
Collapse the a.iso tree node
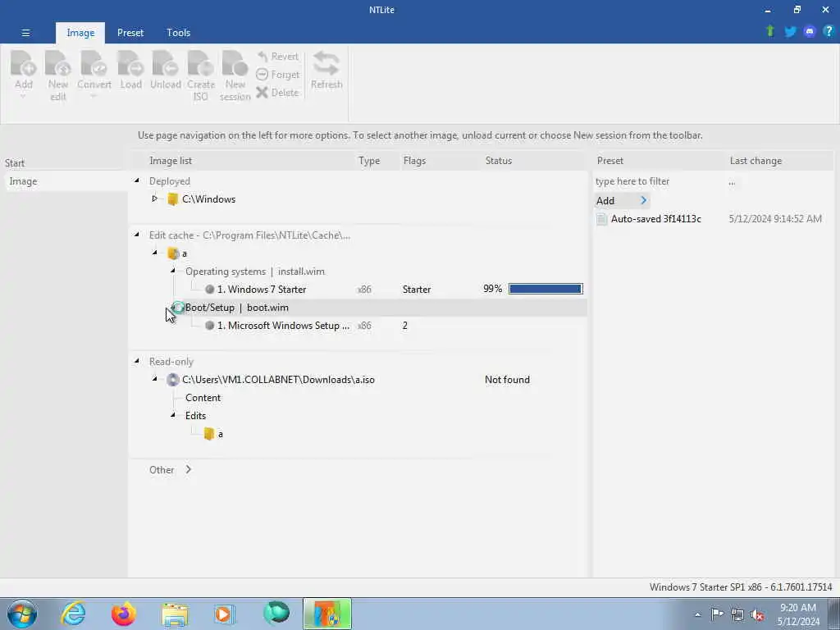point(154,379)
